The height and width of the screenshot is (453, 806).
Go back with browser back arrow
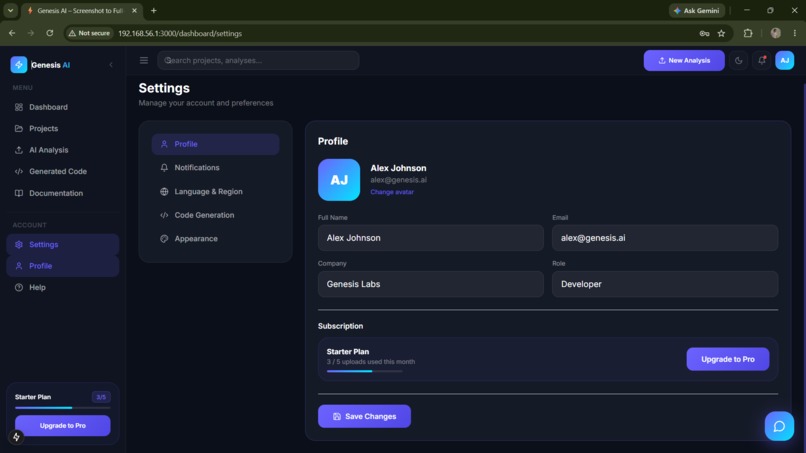coord(12,33)
